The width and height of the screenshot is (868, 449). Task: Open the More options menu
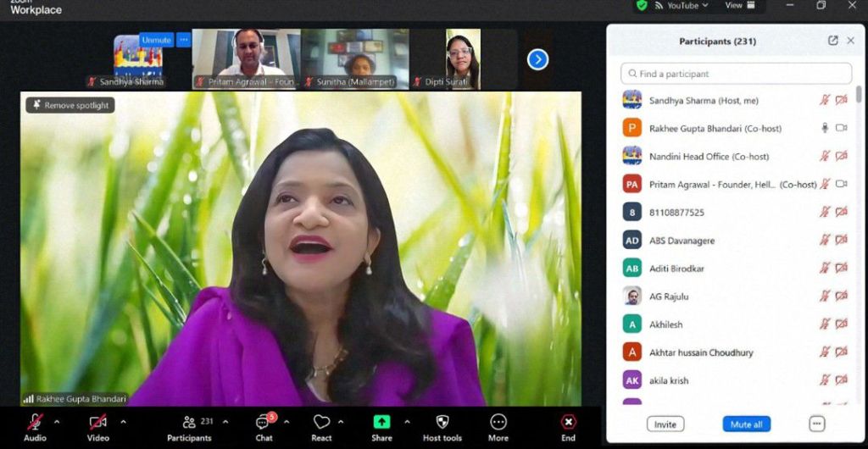point(498,423)
